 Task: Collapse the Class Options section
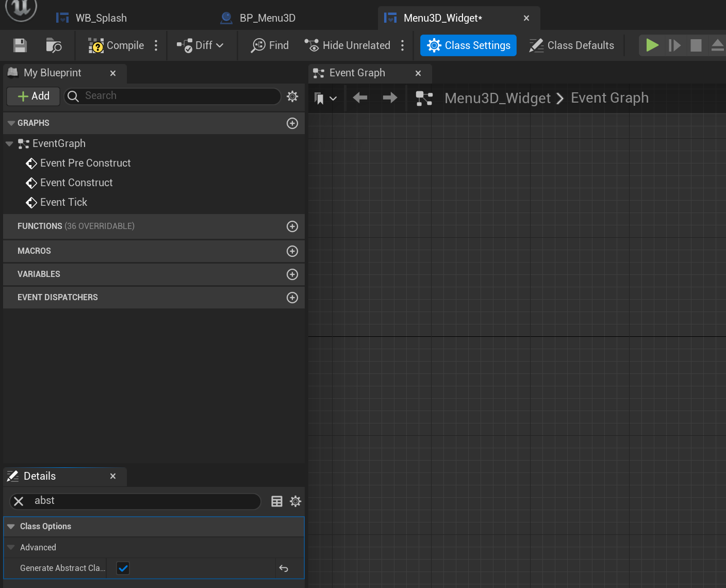(11, 527)
